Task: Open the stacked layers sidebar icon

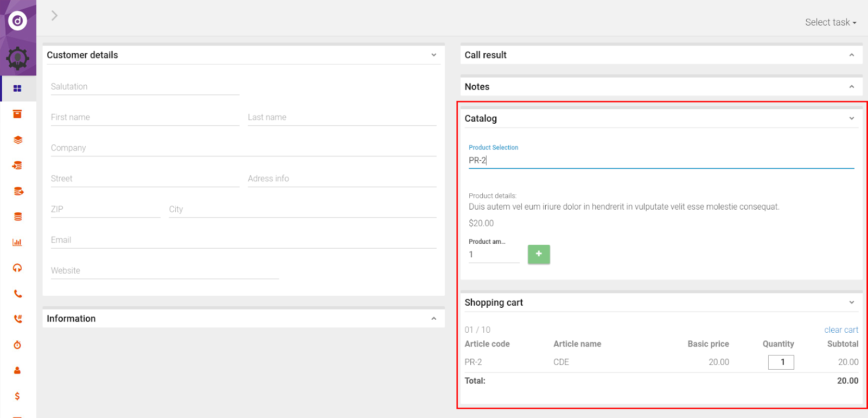Action: tap(17, 140)
